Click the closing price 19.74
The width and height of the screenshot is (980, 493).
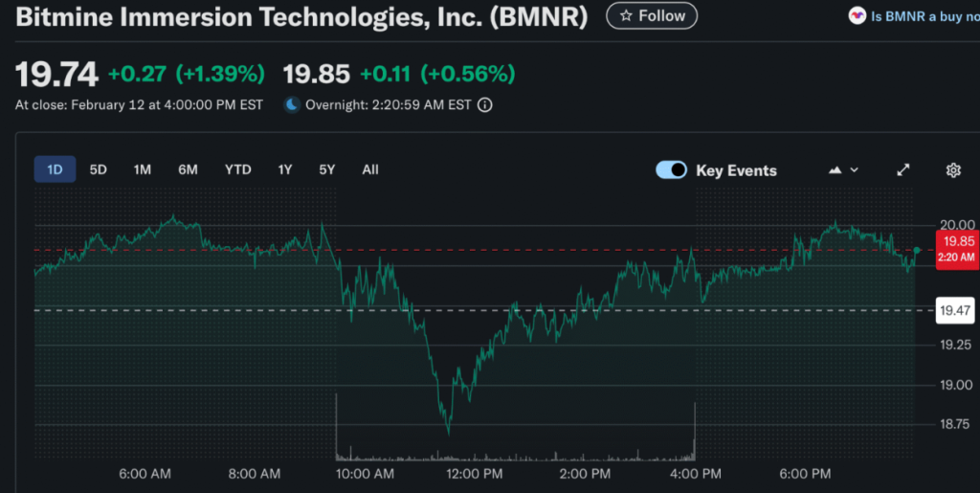click(x=56, y=75)
